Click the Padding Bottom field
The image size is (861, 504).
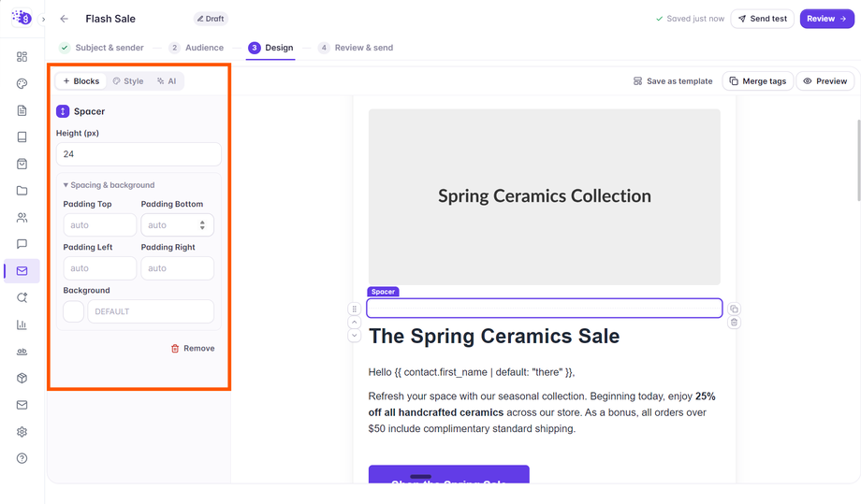pos(177,224)
